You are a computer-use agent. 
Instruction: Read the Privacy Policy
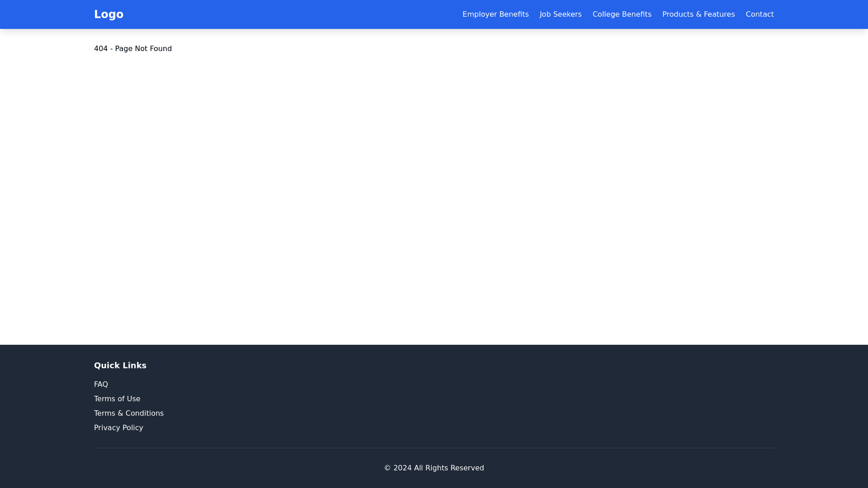118,427
